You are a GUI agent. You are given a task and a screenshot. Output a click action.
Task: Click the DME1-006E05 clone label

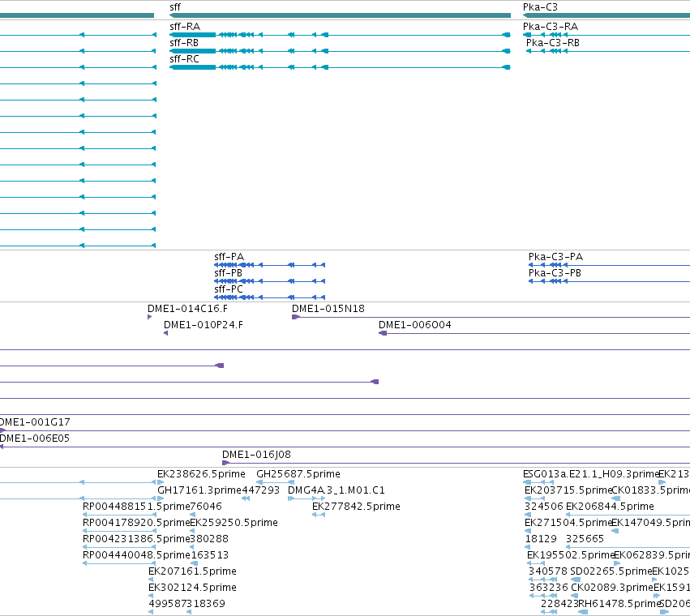click(35, 438)
